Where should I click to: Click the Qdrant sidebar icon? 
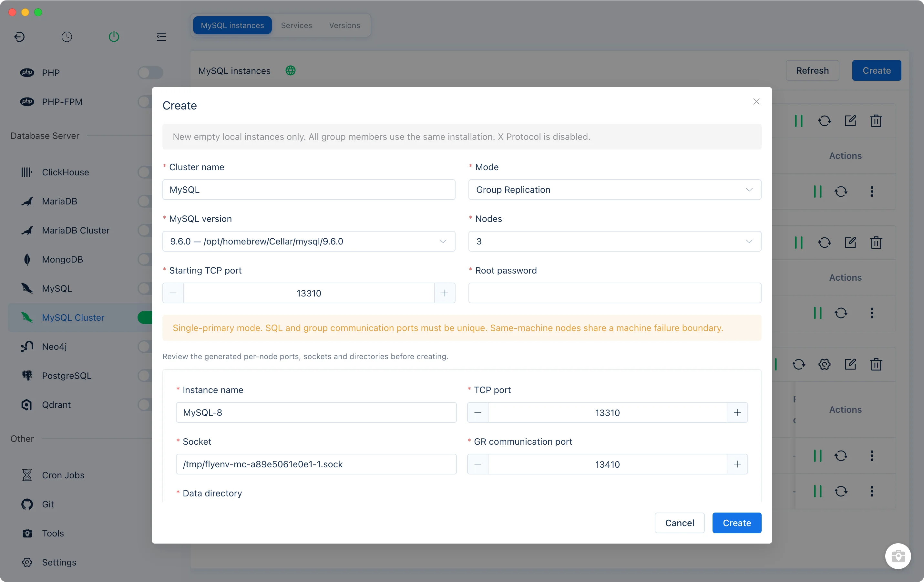point(27,405)
